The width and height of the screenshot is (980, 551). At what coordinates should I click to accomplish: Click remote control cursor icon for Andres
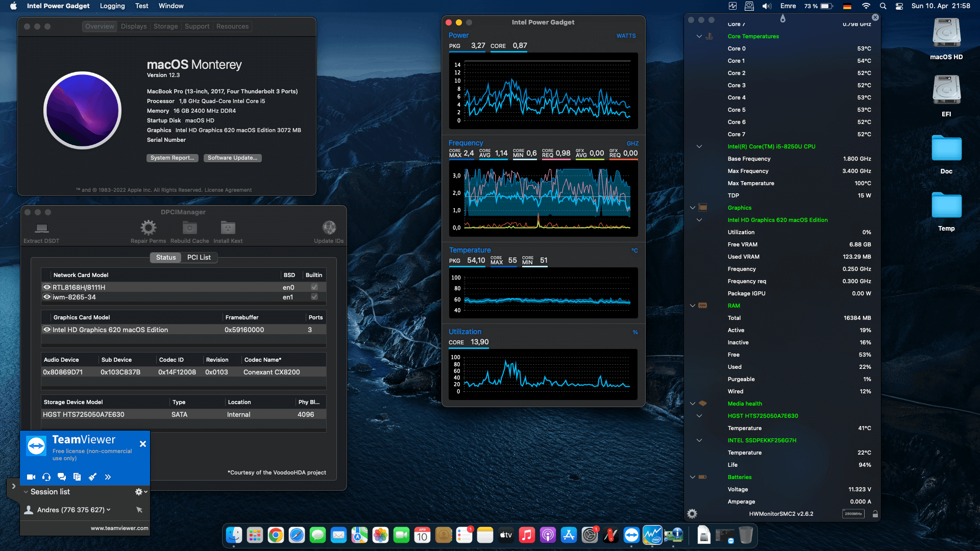(139, 510)
